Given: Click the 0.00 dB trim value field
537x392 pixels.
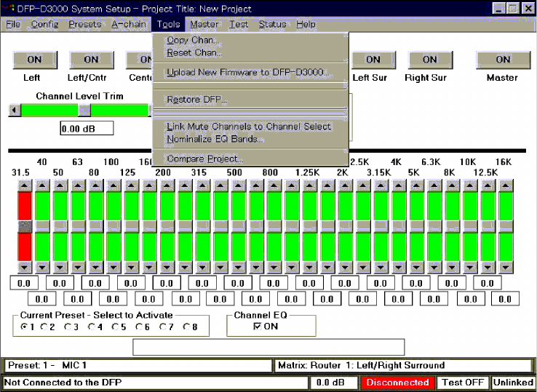Looking at the screenshot, I should click(x=87, y=129).
